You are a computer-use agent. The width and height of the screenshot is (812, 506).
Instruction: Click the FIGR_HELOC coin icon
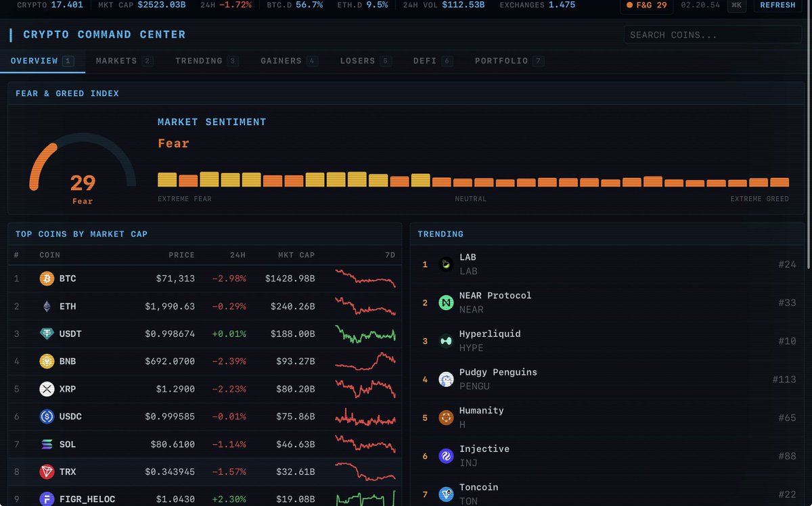click(47, 499)
